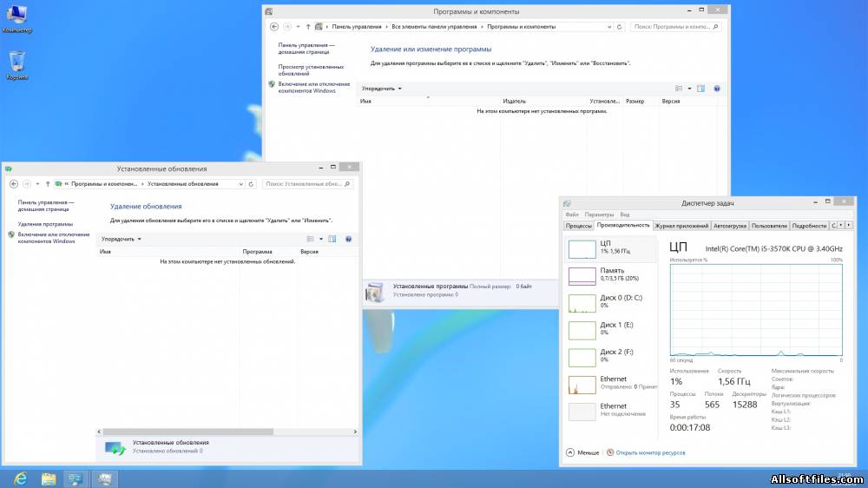Open the Параметры menu in Task Manager
Screen dimensions: 868x488
click(598, 214)
